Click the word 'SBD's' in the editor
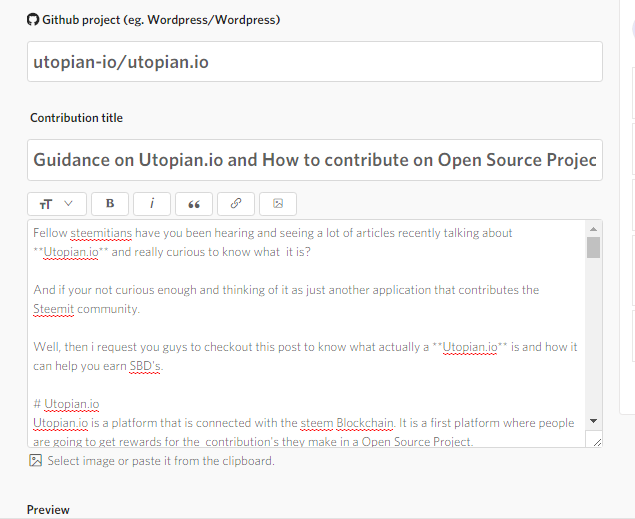The image size is (635, 519). tap(145, 366)
